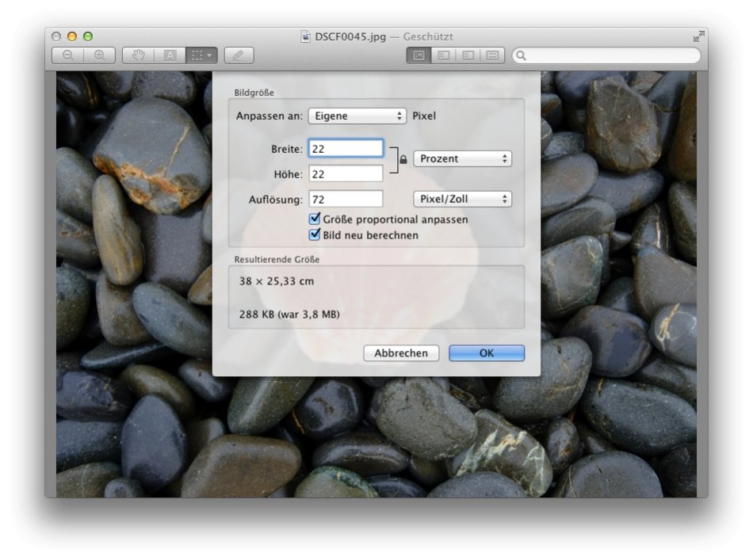Switch to contact sheet view
Image resolution: width=753 pixels, height=560 pixels.
(x=492, y=55)
